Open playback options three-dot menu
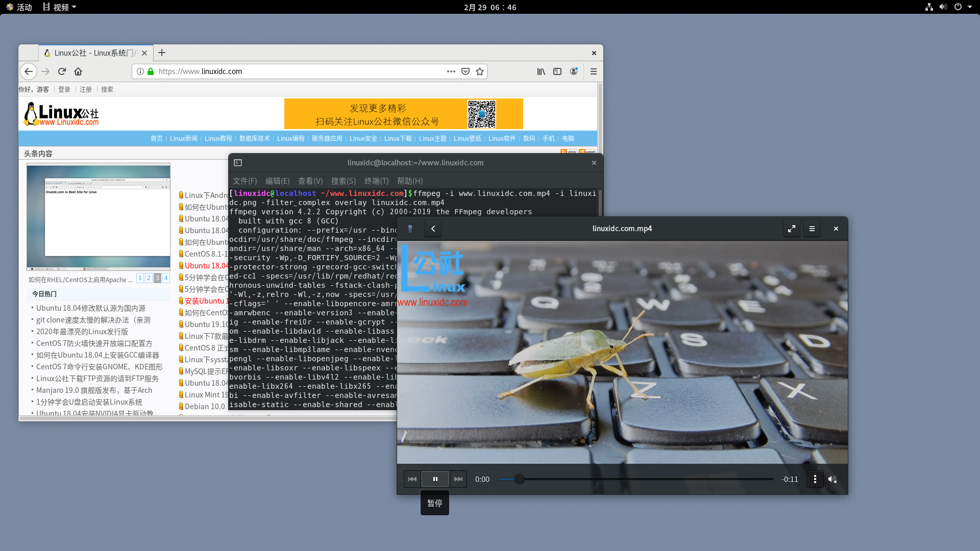980x551 pixels. pyautogui.click(x=815, y=479)
